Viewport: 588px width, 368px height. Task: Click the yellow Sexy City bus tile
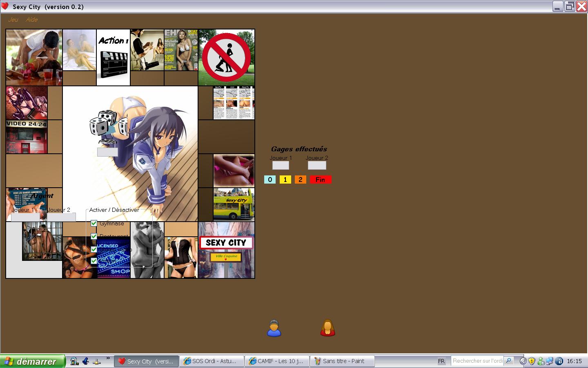click(234, 204)
